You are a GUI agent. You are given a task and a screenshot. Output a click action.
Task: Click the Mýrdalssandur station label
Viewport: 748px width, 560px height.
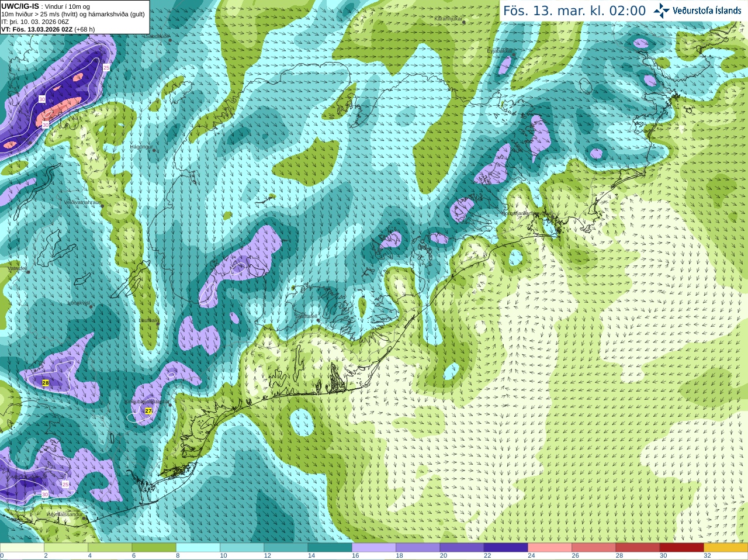click(65, 514)
